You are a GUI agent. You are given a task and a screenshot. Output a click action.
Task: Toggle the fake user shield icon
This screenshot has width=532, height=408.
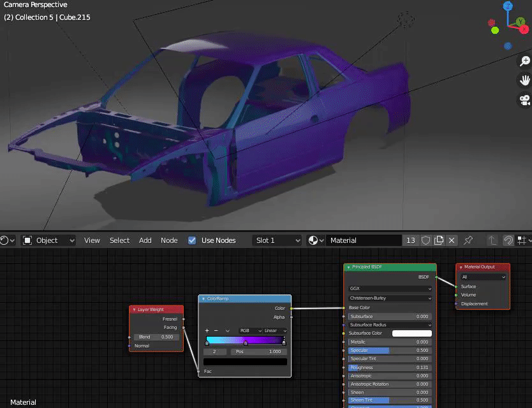[425, 240]
